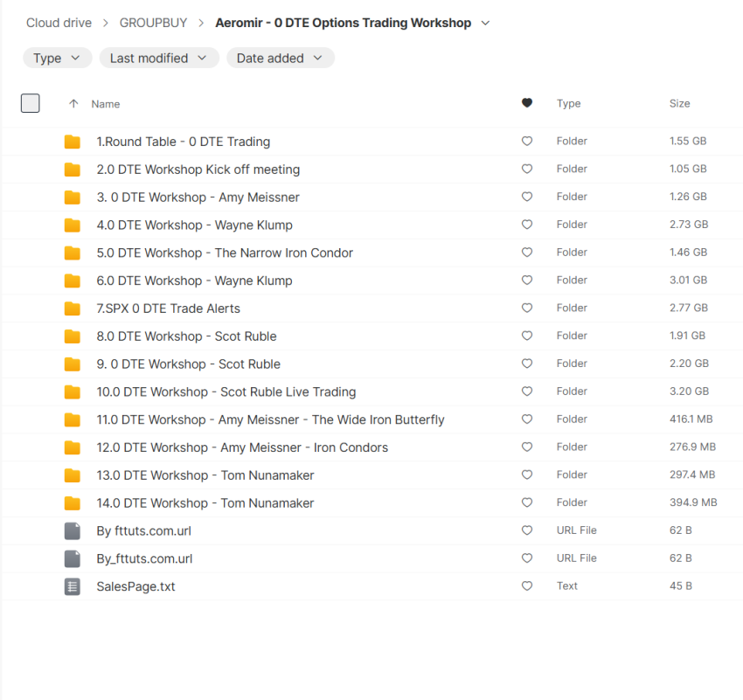The width and height of the screenshot is (743, 700).
Task: Toggle favorite heart for SalesPage.txt
Action: click(x=526, y=586)
